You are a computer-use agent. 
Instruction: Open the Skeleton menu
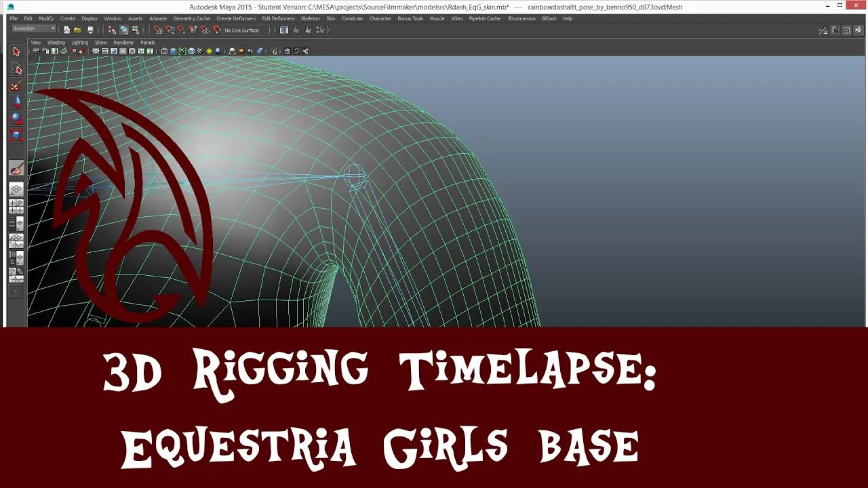(311, 18)
